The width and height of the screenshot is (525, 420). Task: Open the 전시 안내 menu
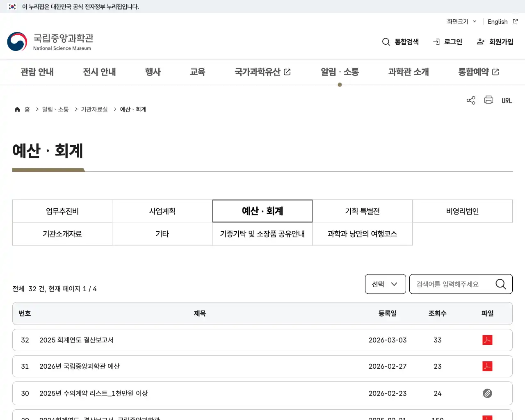click(x=99, y=72)
